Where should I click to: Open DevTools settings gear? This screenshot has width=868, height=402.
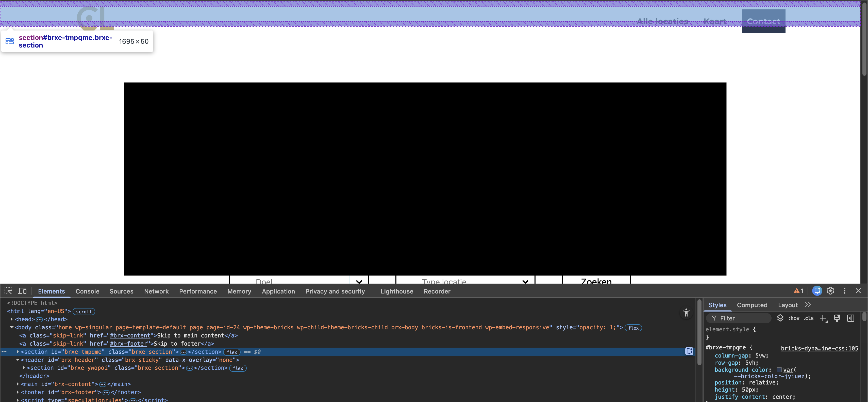point(830,291)
